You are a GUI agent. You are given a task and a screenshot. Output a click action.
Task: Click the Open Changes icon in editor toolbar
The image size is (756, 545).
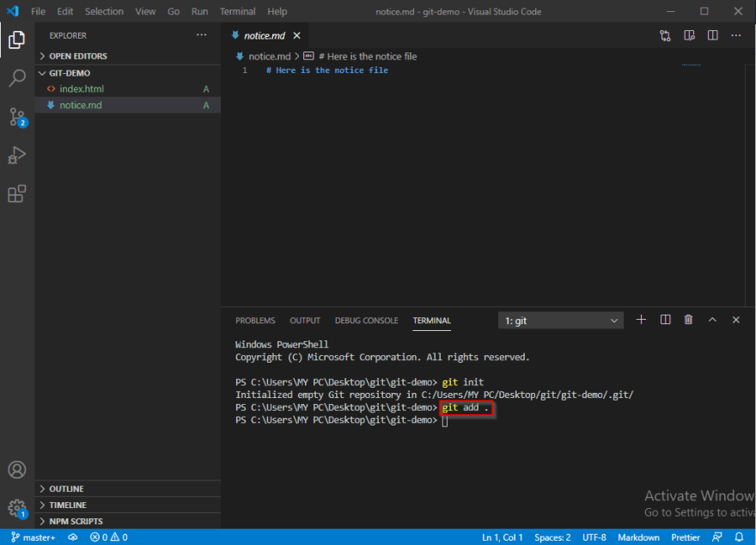[x=665, y=35]
